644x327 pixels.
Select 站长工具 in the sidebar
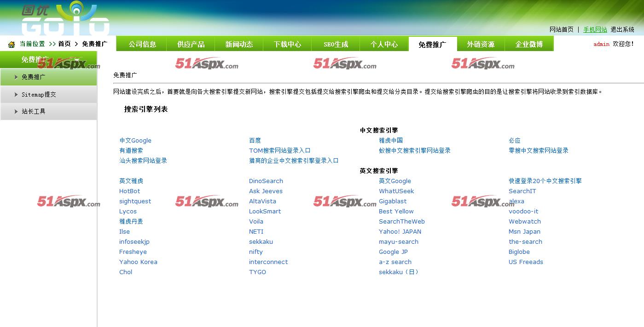pos(48,111)
